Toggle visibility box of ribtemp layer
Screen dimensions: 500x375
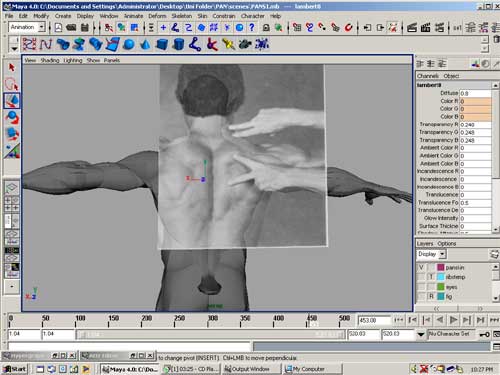pos(421,277)
